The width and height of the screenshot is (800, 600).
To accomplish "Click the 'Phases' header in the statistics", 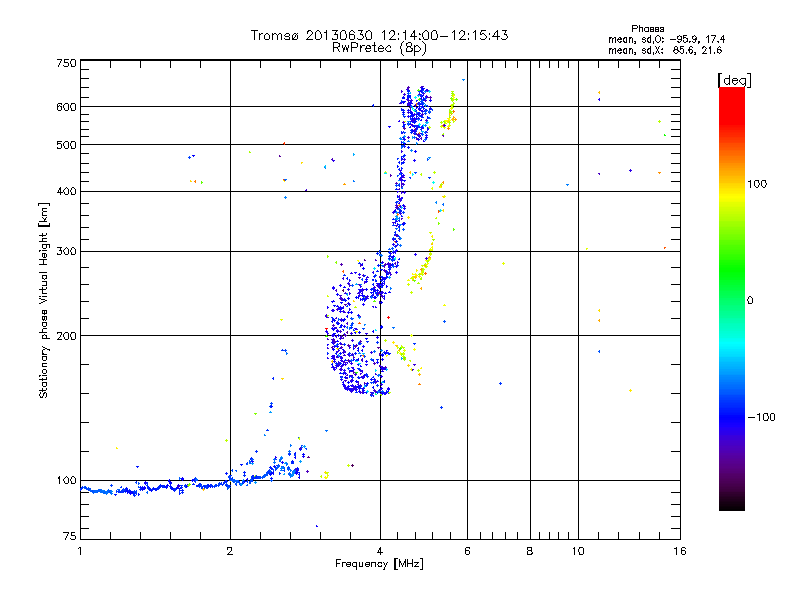I will click(x=647, y=29).
